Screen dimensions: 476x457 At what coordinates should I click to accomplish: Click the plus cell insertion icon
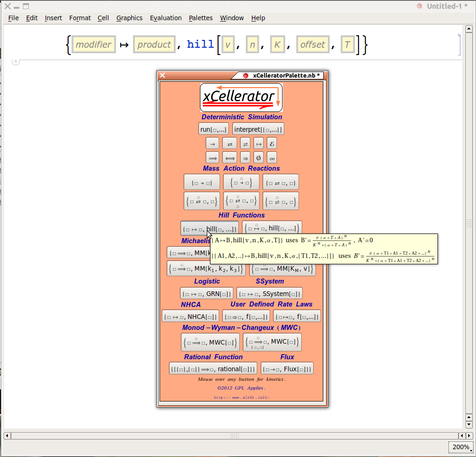(x=16, y=61)
